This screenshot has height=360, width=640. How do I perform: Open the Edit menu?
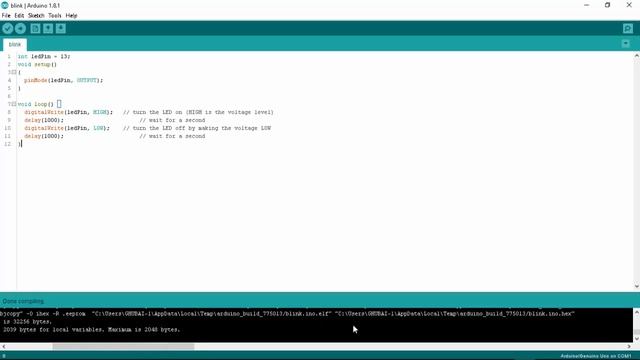[x=19, y=16]
